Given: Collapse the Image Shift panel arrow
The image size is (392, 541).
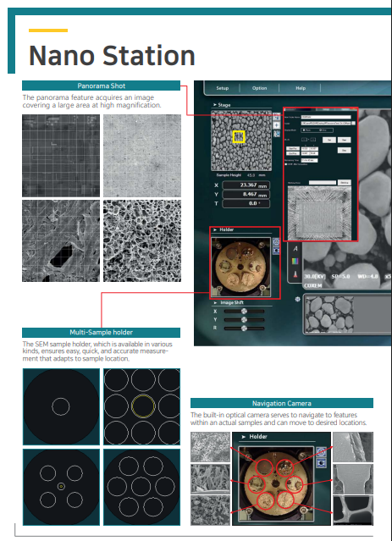Looking at the screenshot, I should pos(215,302).
